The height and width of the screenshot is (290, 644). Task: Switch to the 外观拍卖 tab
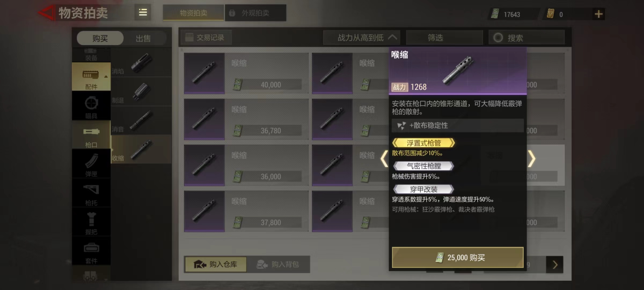tap(255, 13)
